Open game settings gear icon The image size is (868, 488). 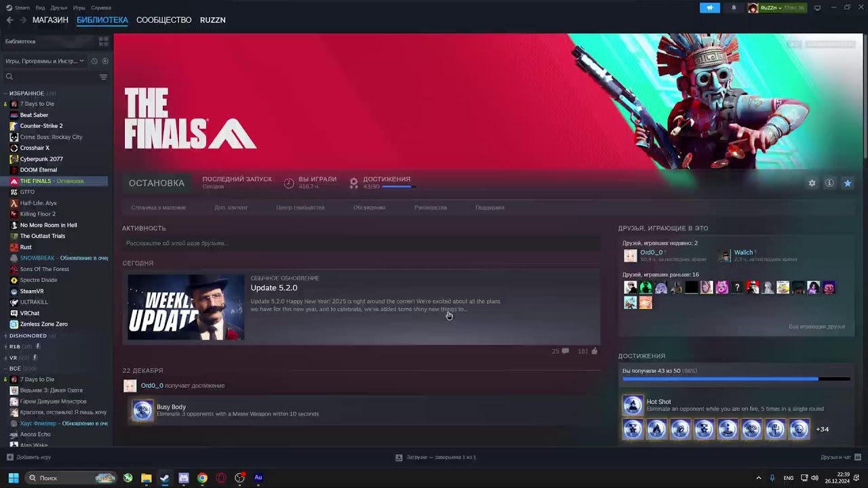812,183
